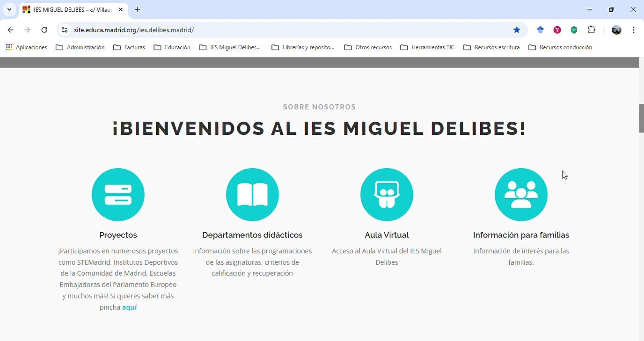The image size is (644, 341).
Task: Open the Chrome profile avatar
Action: pyautogui.click(x=616, y=30)
